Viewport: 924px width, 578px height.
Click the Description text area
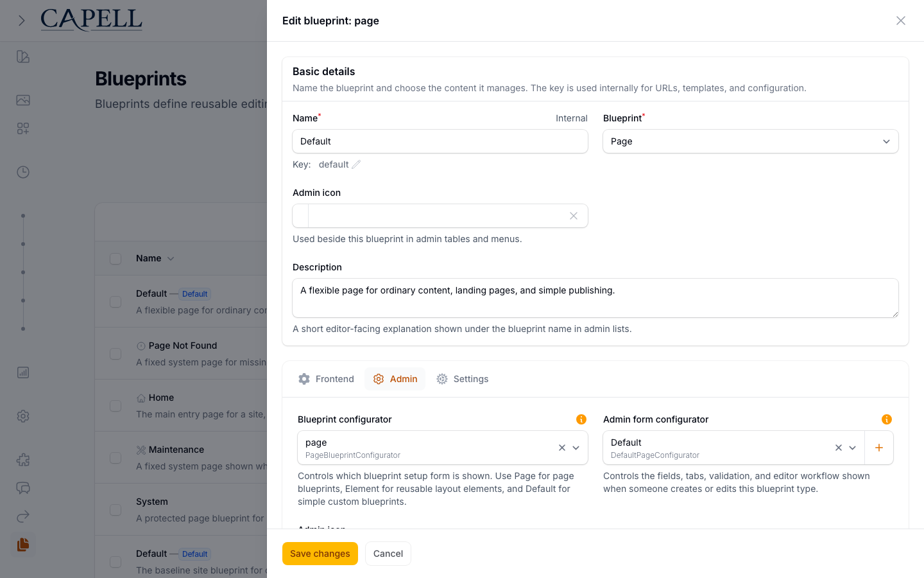(x=595, y=298)
